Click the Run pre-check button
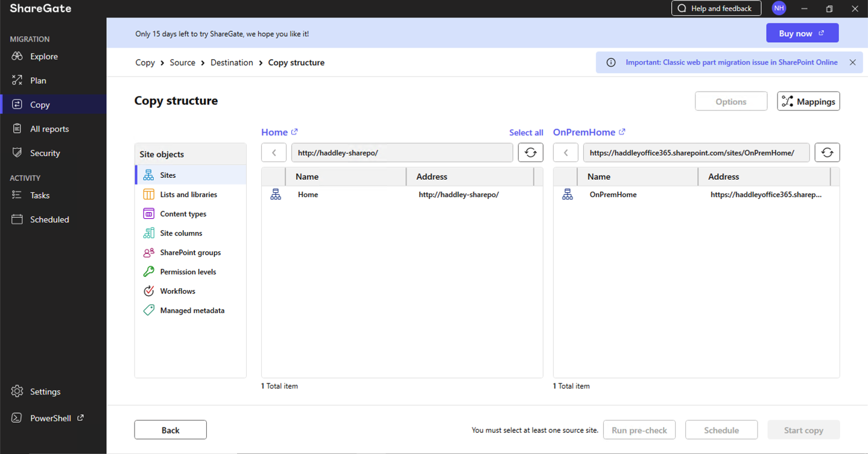 pos(639,430)
